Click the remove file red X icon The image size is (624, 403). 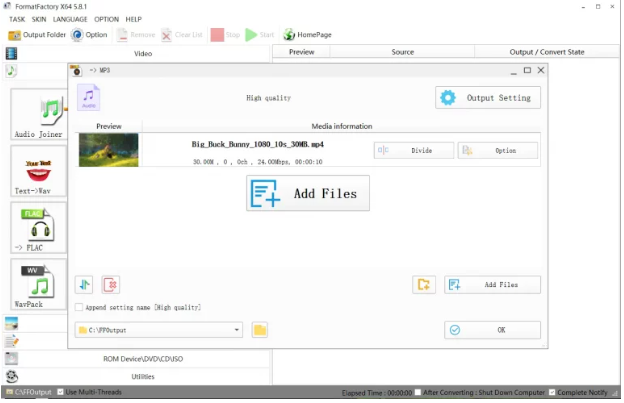coord(111,285)
